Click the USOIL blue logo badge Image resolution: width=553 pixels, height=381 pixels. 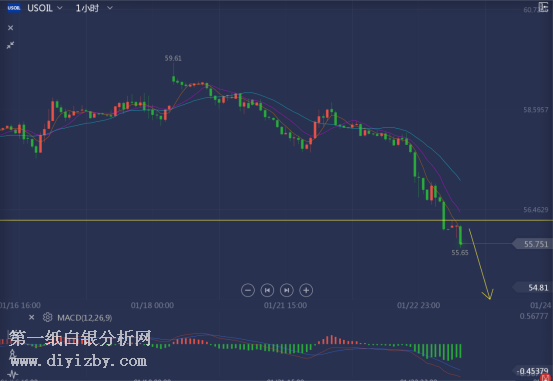coord(14,8)
